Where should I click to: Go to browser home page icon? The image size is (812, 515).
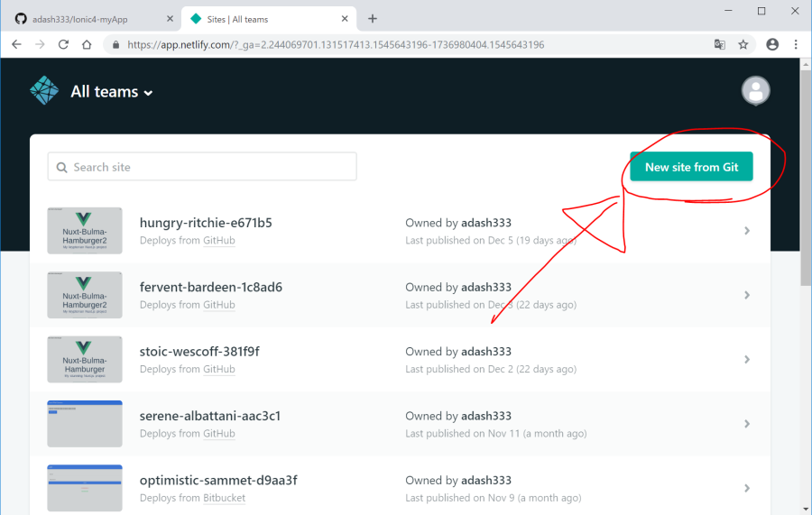(87, 44)
